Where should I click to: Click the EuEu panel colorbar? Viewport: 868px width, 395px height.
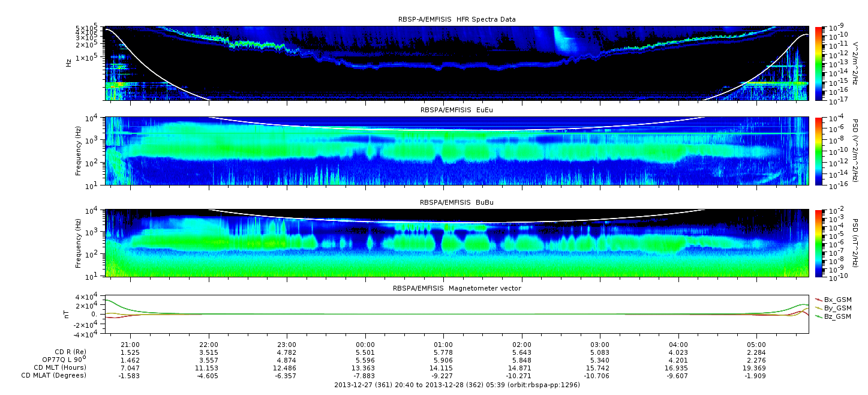(x=818, y=151)
